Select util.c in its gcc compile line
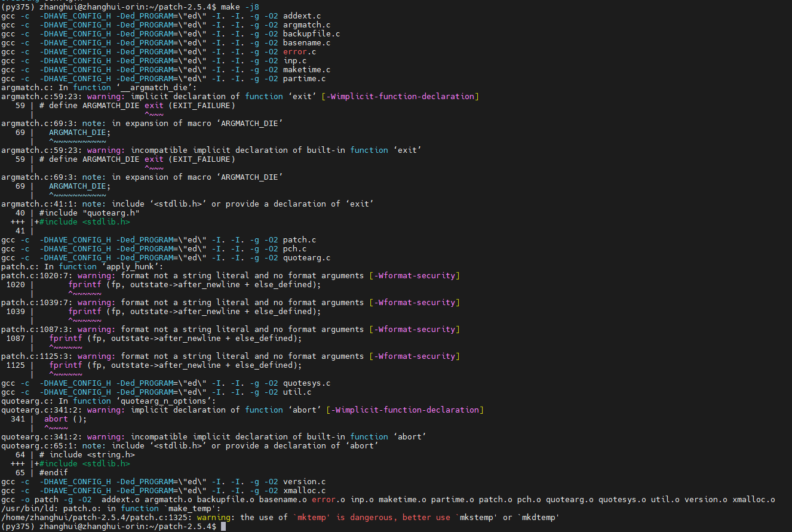Image resolution: width=792 pixels, height=532 pixels. click(x=297, y=392)
